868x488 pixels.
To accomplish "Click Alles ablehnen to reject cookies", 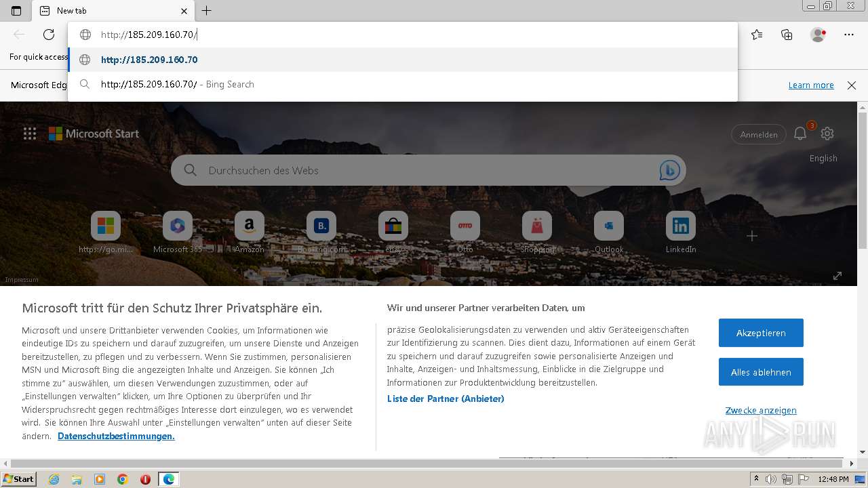I will click(x=761, y=372).
